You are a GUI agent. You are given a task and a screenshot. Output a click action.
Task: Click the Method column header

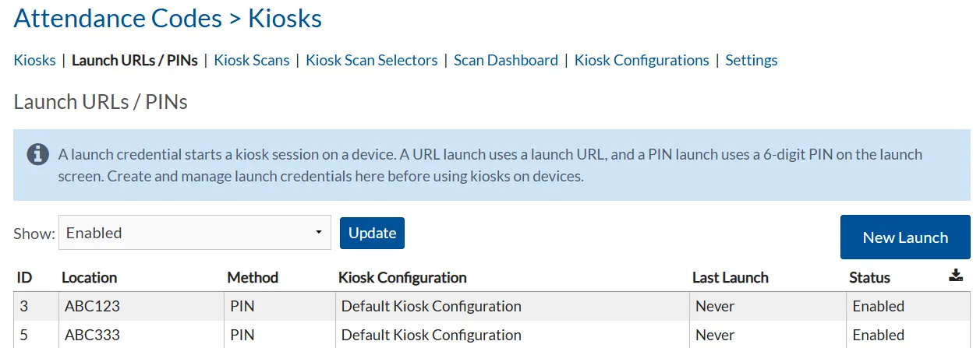[253, 277]
